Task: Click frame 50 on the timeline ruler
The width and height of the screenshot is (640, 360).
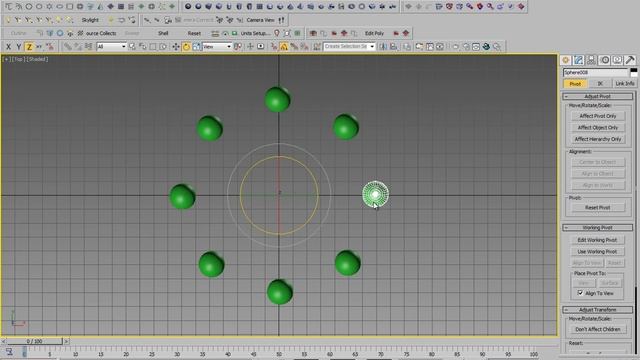Action: click(x=279, y=353)
